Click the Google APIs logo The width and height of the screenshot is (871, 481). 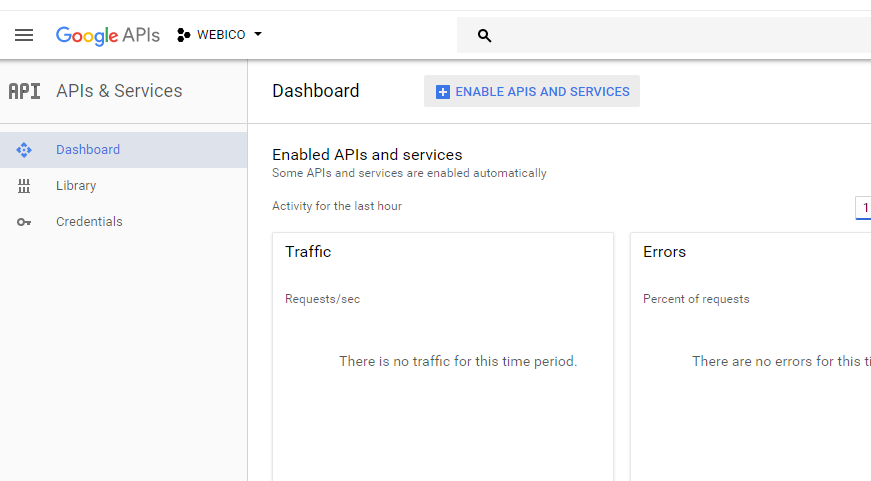108,35
